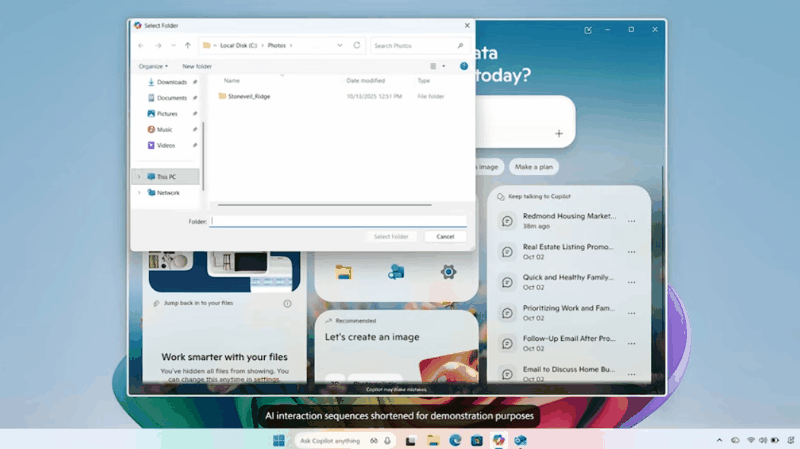Image resolution: width=800 pixels, height=449 pixels.
Task: Open the address bar history dropdown
Action: [x=340, y=45]
